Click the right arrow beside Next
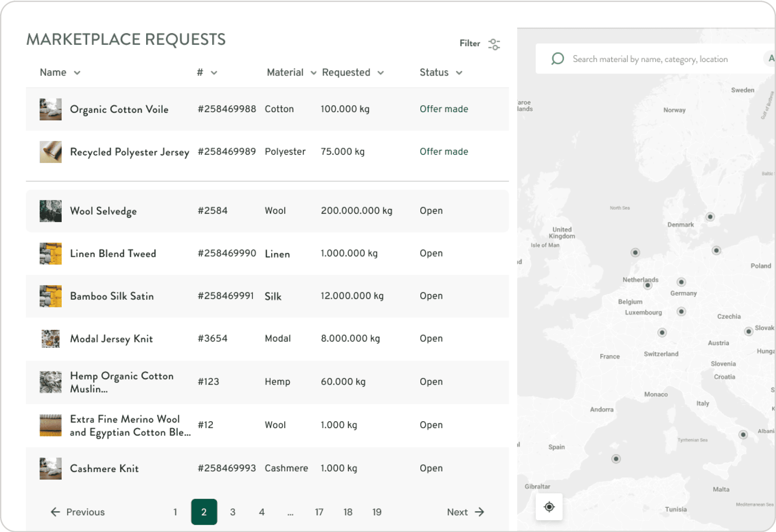The image size is (776, 532). point(479,512)
